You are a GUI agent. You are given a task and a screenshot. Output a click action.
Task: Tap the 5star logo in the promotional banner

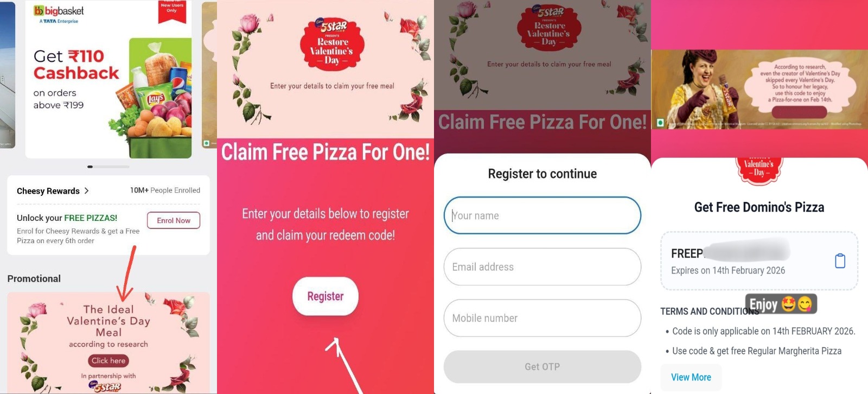click(107, 386)
